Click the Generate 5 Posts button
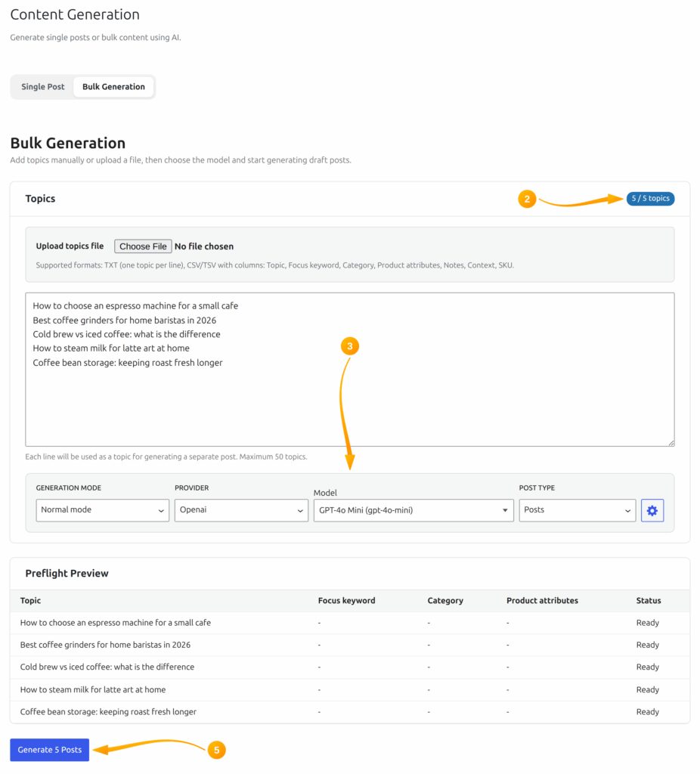Screen dimensions: 700x774 49,750
